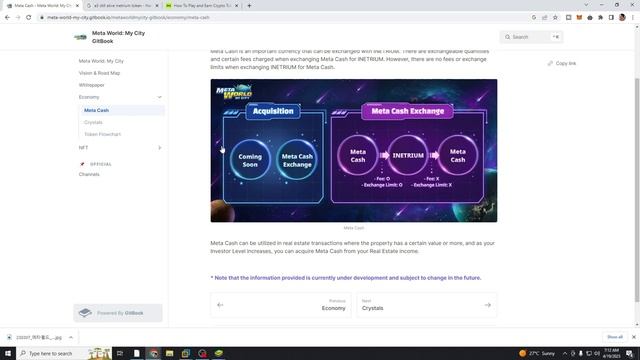Open the Chrome taskbar icon
The height and width of the screenshot is (360, 640).
pyautogui.click(x=153, y=353)
